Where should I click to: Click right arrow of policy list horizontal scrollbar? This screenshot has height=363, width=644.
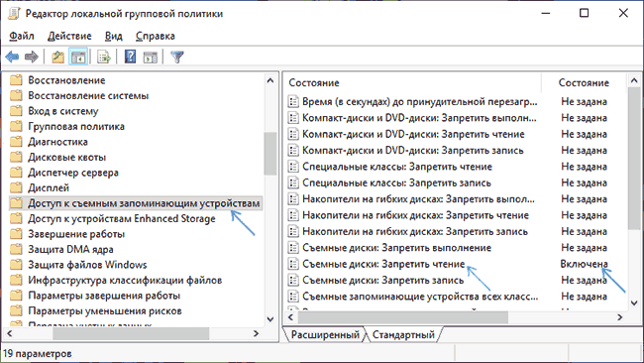click(x=620, y=317)
